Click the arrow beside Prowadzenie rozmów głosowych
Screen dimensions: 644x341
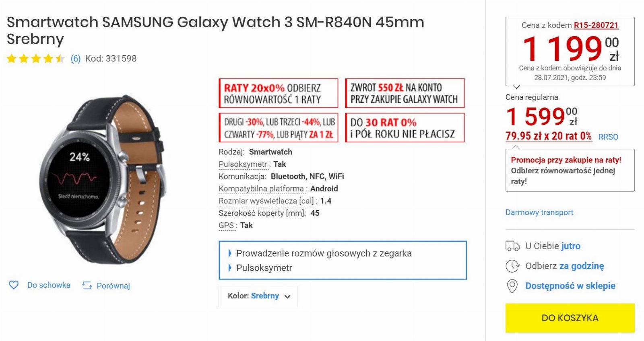[x=230, y=253]
